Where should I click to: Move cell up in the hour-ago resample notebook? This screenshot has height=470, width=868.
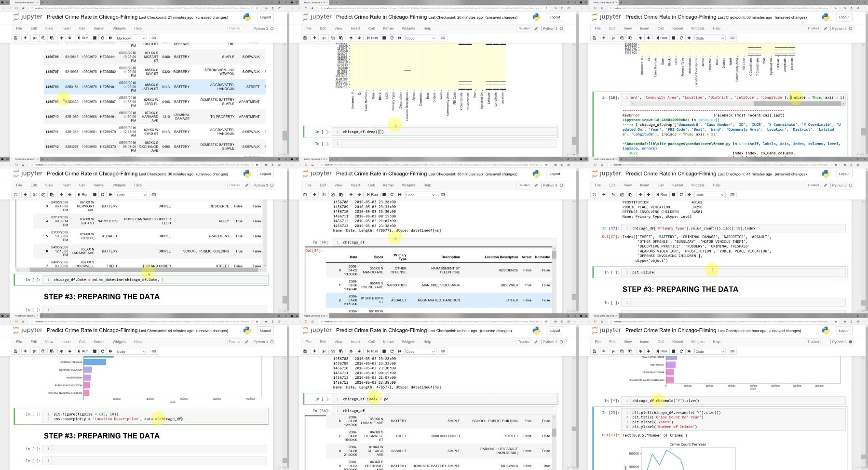pyautogui.click(x=640, y=351)
